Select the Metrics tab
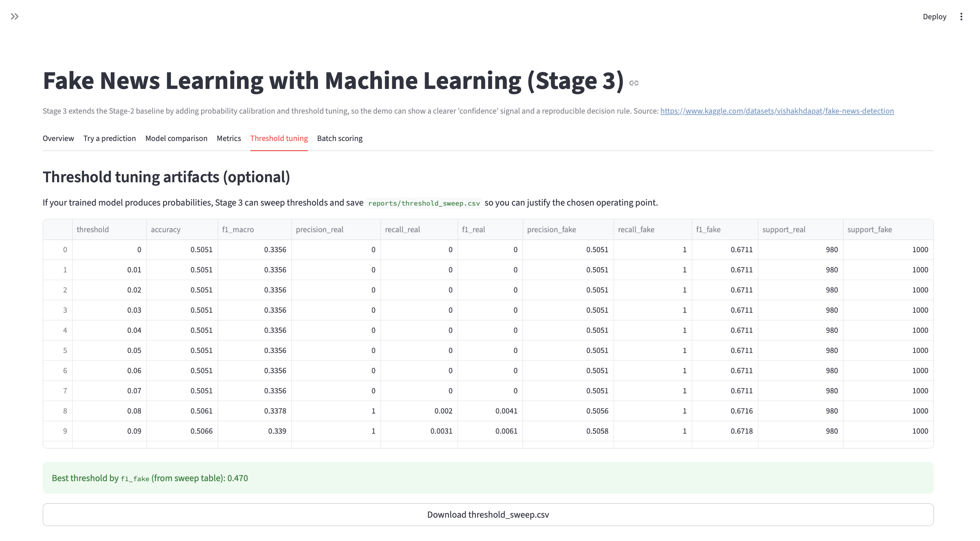The height and width of the screenshot is (541, 980). tap(229, 138)
